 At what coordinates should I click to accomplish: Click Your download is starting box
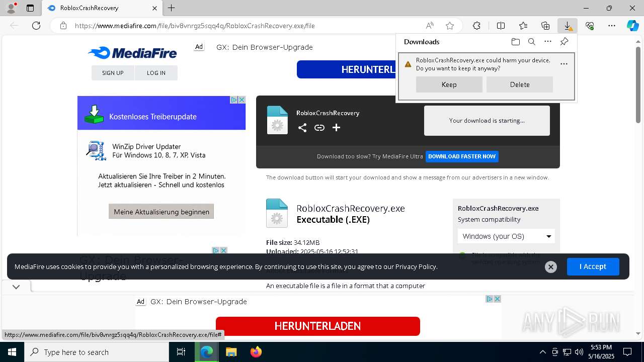pos(487,121)
